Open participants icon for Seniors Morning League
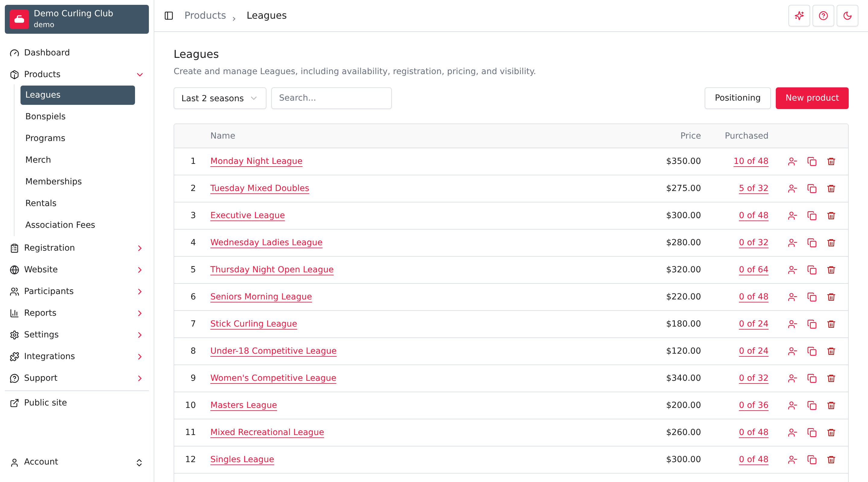Screen dimensions: 868x482 point(792,297)
